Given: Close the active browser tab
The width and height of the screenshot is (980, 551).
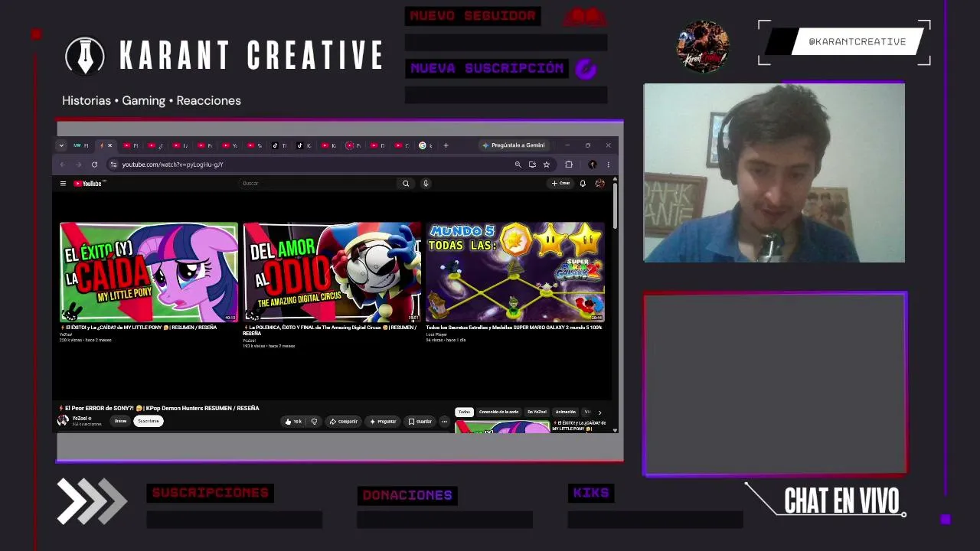Looking at the screenshot, I should (x=109, y=145).
